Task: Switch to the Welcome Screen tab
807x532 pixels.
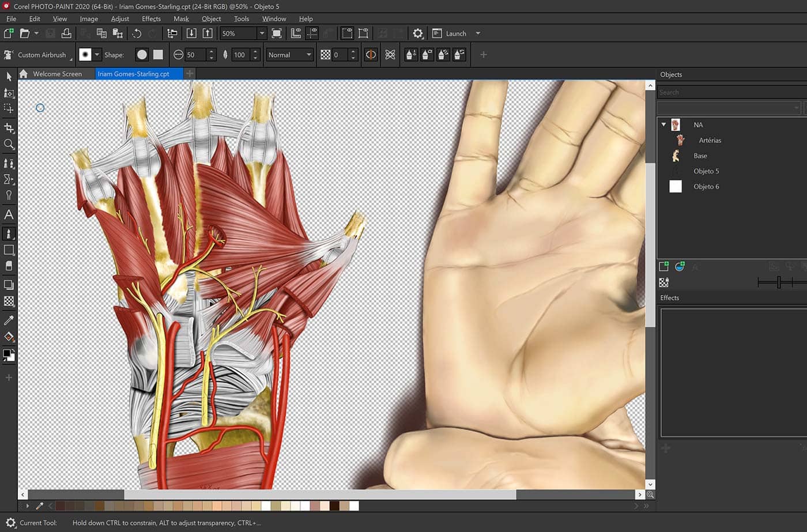Action: coord(56,74)
